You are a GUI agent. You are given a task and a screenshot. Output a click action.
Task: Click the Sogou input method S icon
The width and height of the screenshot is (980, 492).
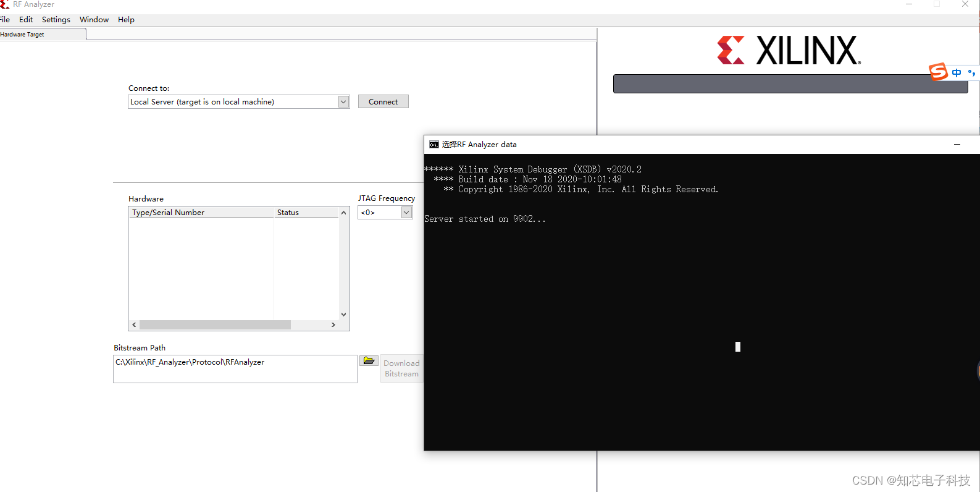(938, 72)
